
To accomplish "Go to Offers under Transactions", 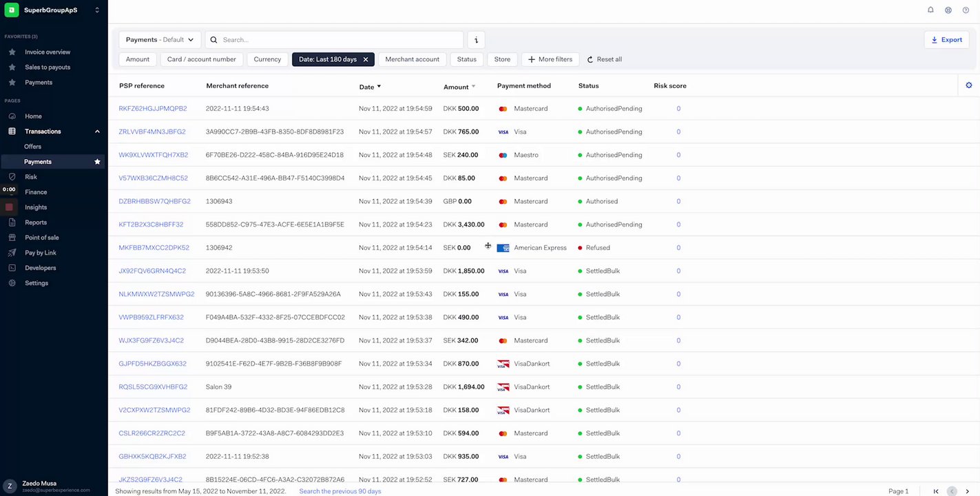I will (33, 147).
